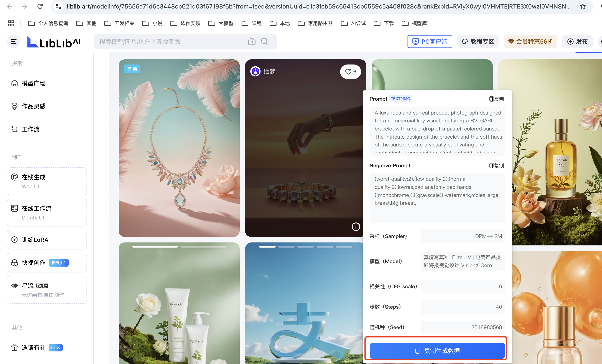Viewport: 602px width, 364px height.
Task: Click the magnifier search icon
Action: [264, 42]
